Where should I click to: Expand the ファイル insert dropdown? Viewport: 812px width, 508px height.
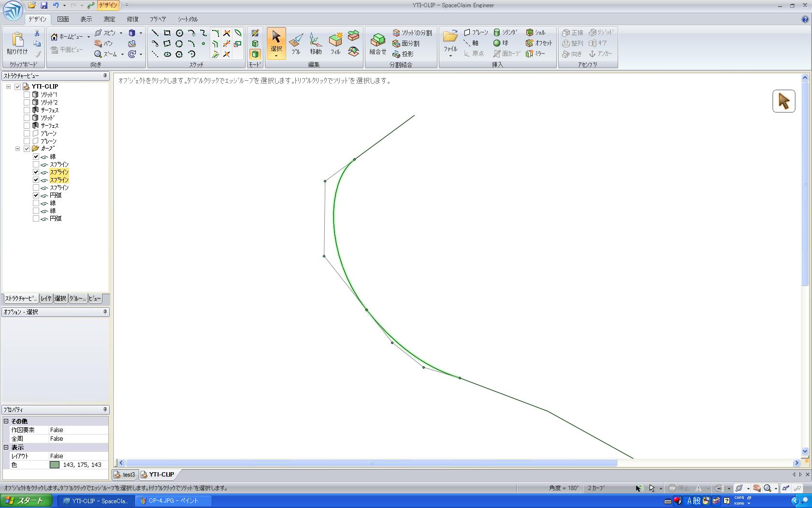point(450,56)
